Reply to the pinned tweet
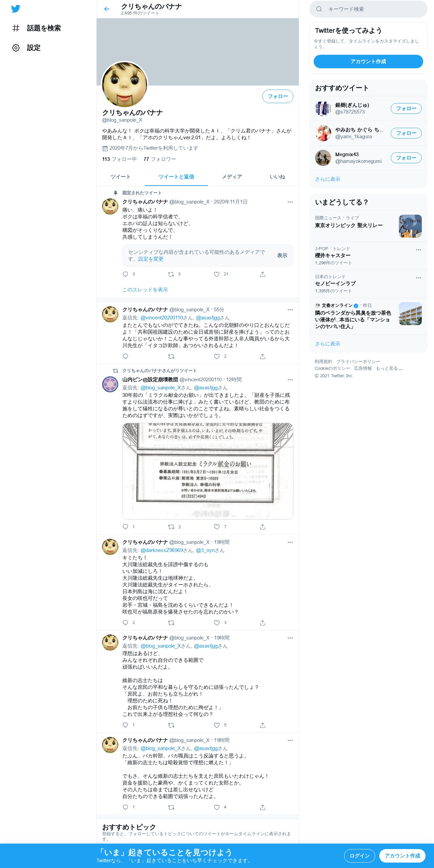 [x=125, y=274]
